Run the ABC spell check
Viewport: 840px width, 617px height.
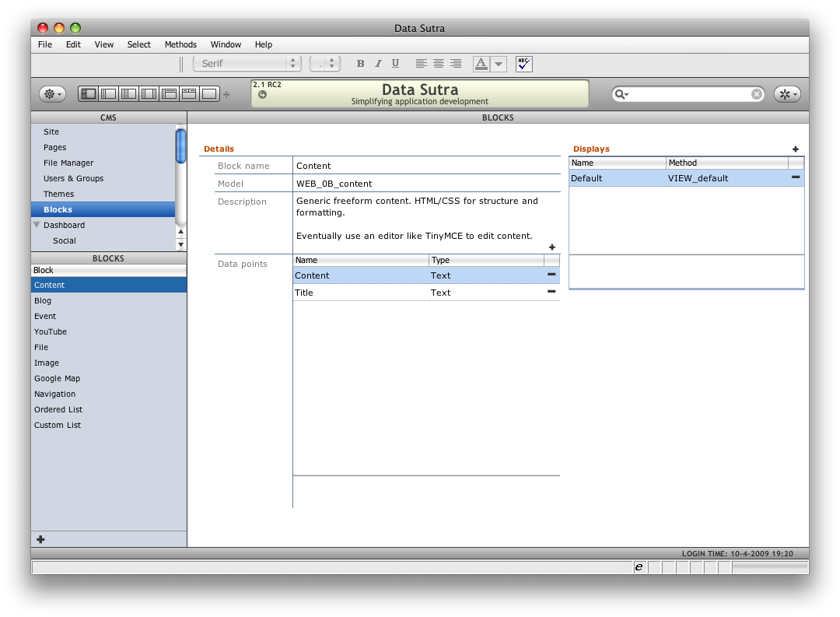[523, 65]
